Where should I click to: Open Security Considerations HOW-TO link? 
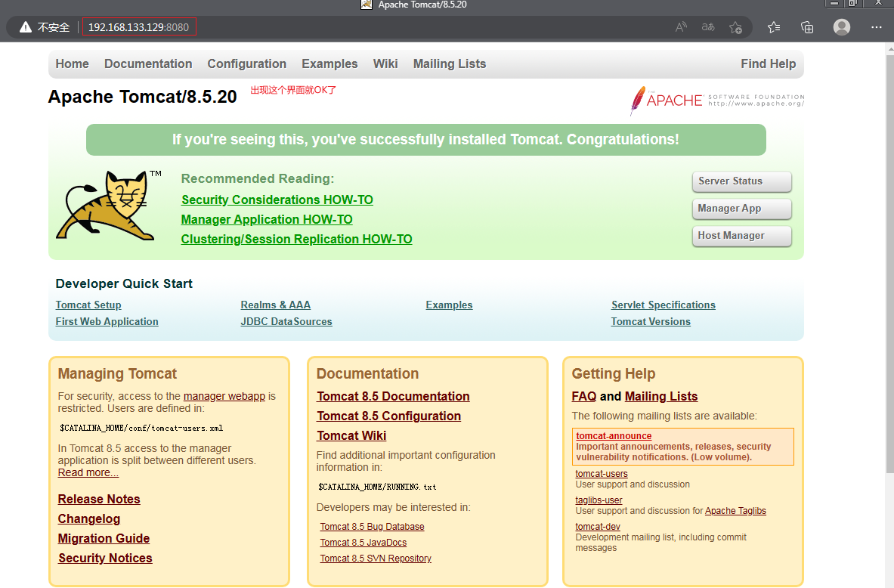(277, 200)
